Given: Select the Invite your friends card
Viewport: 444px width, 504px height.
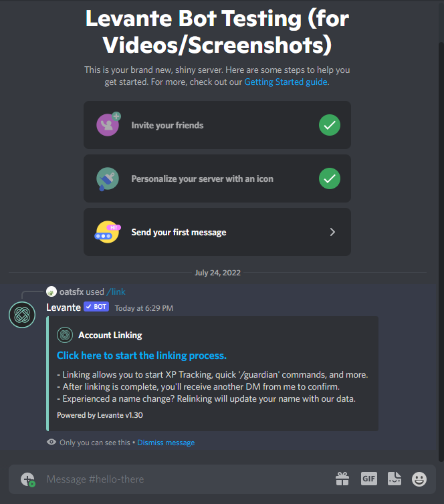Looking at the screenshot, I should coord(217,125).
